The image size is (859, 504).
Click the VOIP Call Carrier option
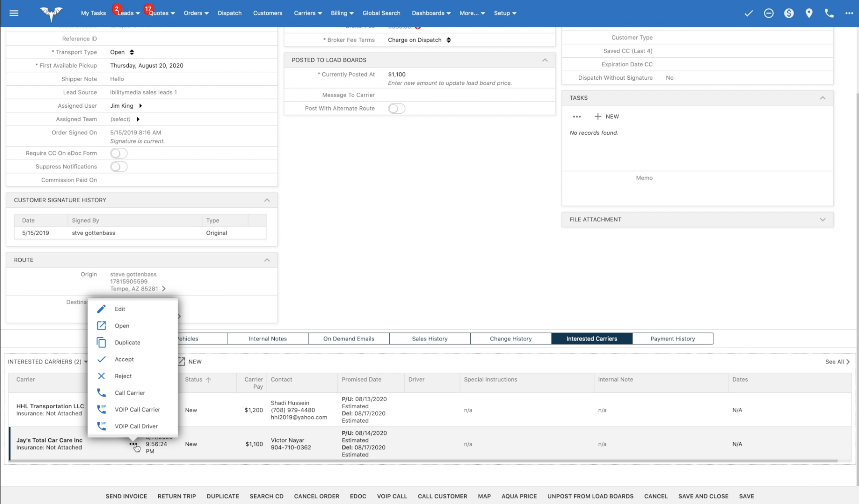137,409
